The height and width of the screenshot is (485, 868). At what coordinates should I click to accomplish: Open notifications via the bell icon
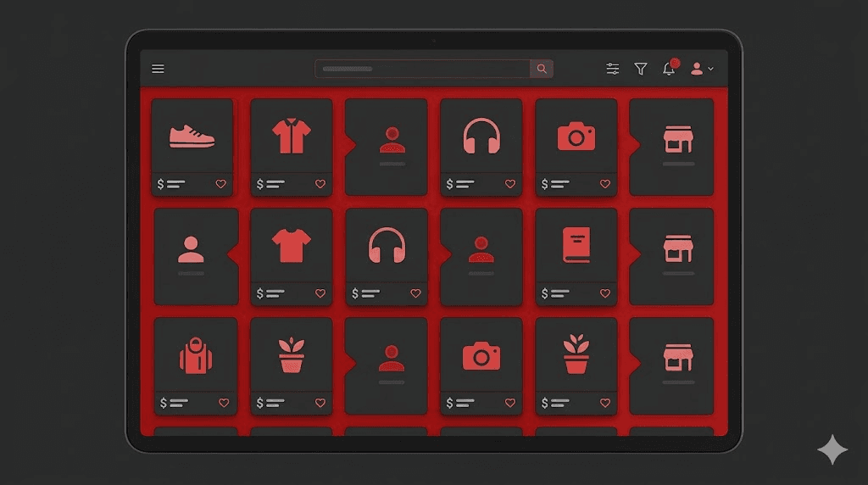(669, 70)
